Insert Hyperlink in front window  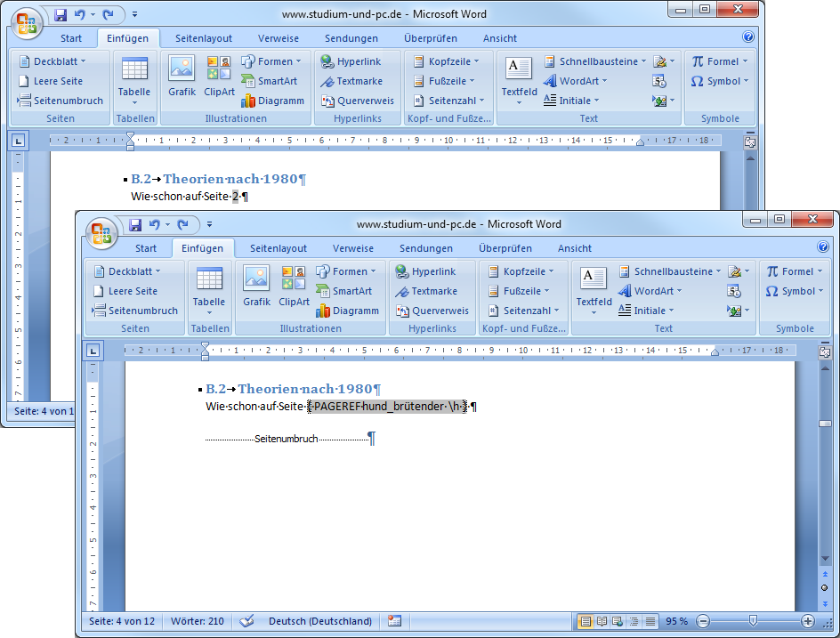click(425, 271)
